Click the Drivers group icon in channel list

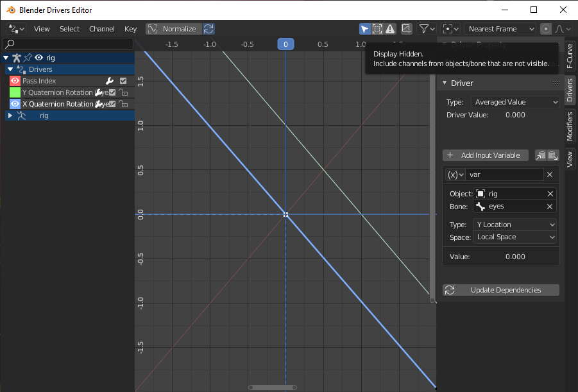21,69
